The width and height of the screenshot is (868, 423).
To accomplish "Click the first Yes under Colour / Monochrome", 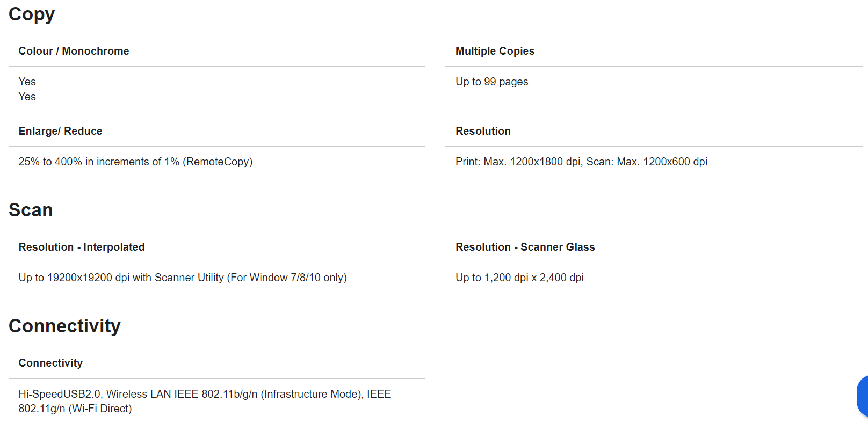I will [x=27, y=82].
